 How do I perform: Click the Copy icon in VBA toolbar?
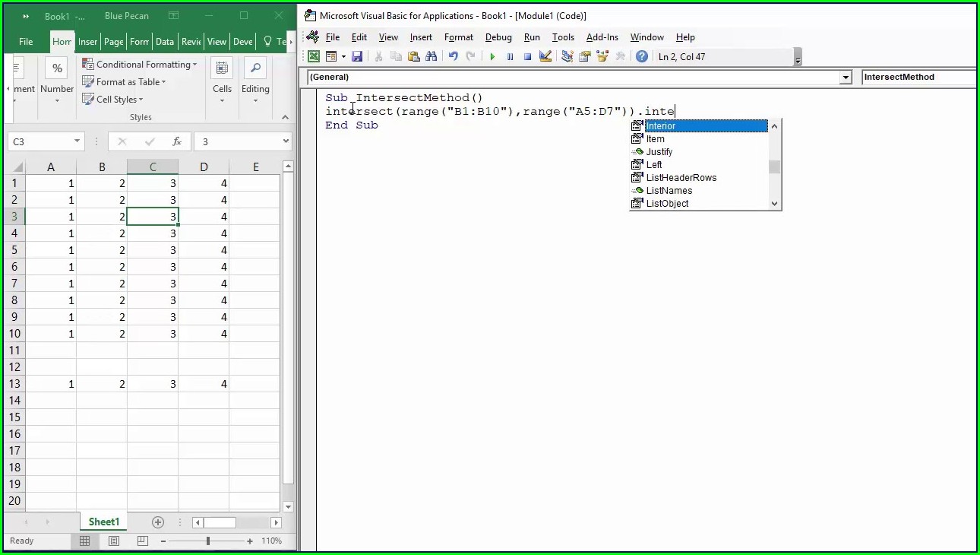click(x=396, y=56)
